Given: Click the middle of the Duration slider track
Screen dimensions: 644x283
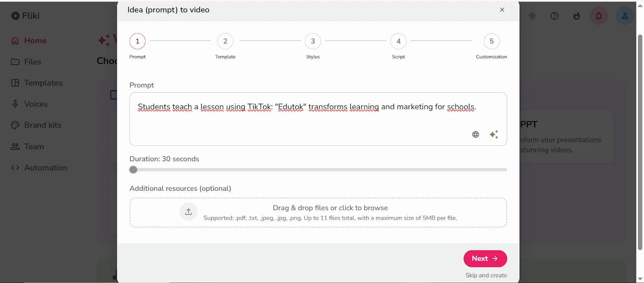Looking at the screenshot, I should pyautogui.click(x=318, y=170).
